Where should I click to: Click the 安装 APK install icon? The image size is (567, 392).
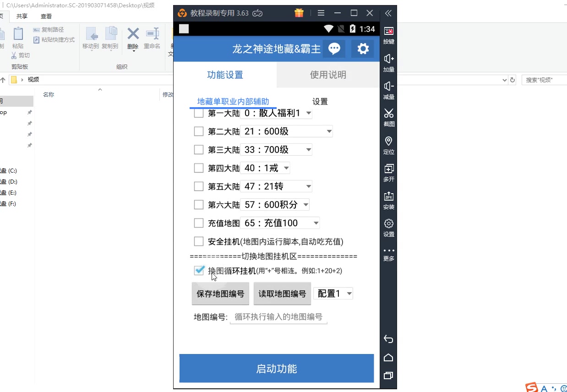[x=388, y=196]
